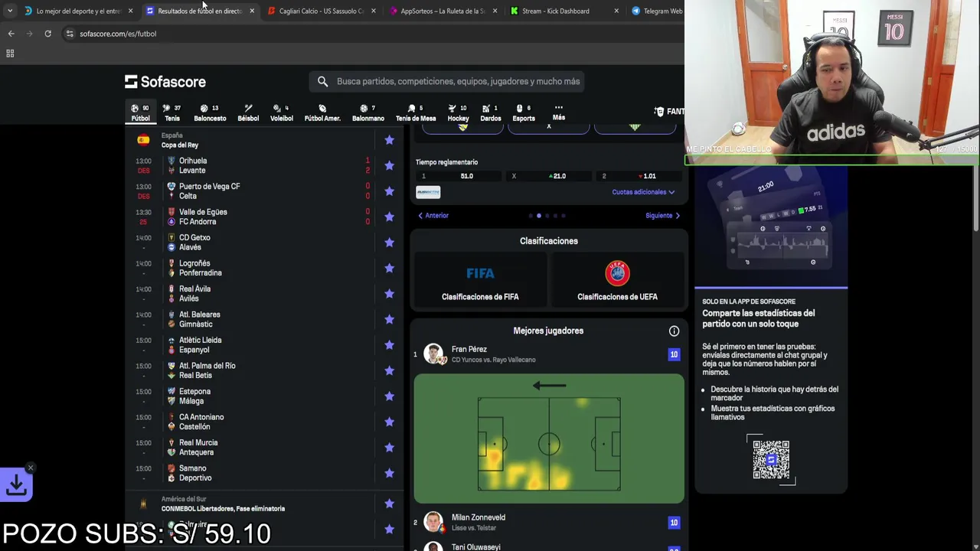Open the CONMEBOL Libertadores competition link
This screenshot has width=980, height=551.
(223, 508)
